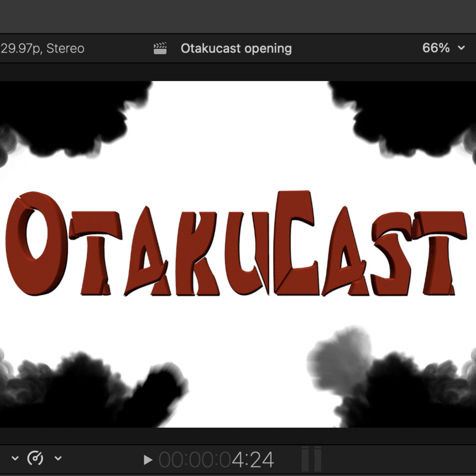This screenshot has height=476, width=476.
Task: Click the clapperboard project icon
Action: point(160,48)
